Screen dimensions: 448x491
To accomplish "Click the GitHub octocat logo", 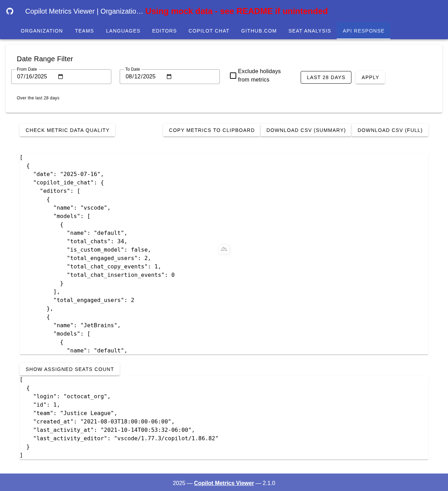I will 9,11.
